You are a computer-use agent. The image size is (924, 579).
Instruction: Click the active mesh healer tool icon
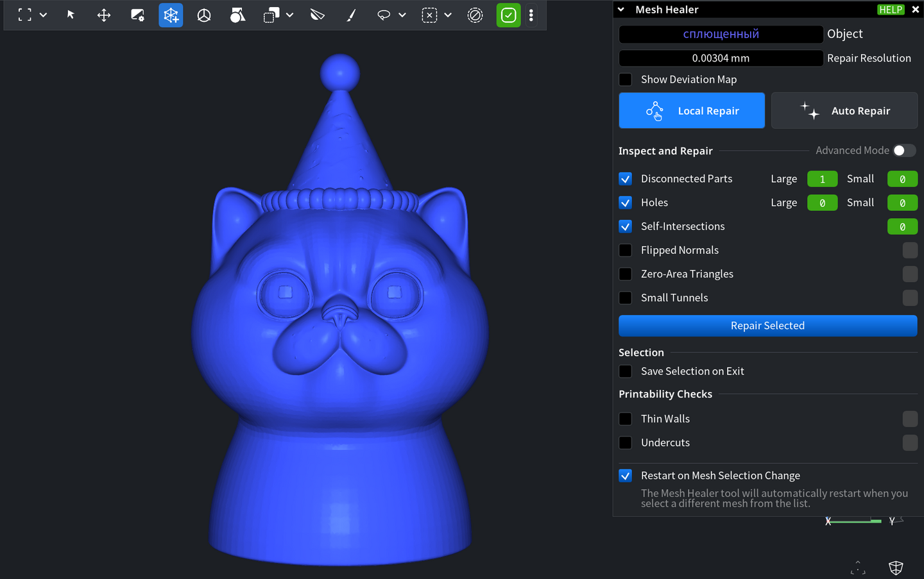[x=171, y=15]
